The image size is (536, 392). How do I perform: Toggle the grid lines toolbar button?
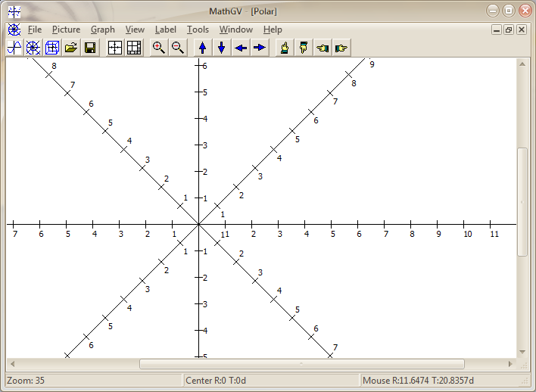[134, 48]
